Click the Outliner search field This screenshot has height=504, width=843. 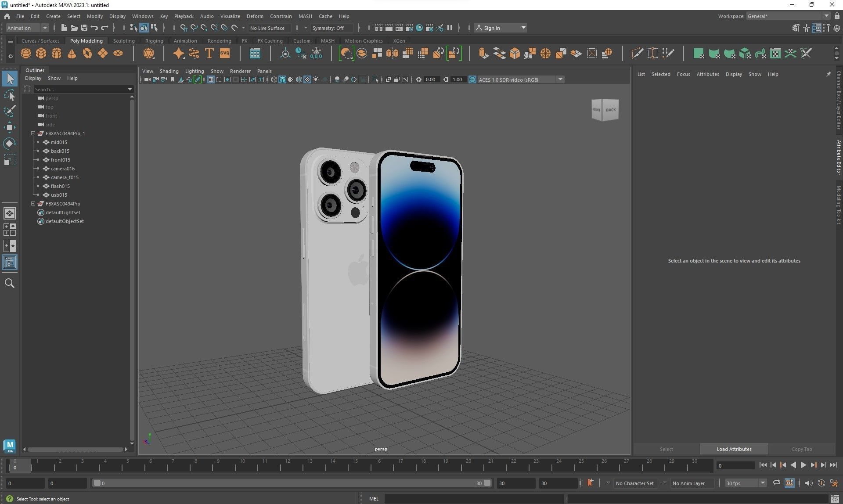(80, 89)
